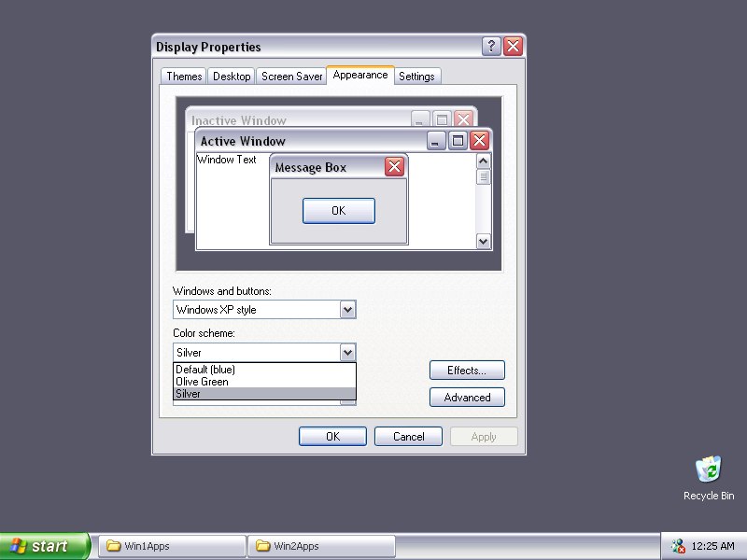This screenshot has height=560, width=747.
Task: Click Window Text in the preview pane
Action: (x=225, y=160)
